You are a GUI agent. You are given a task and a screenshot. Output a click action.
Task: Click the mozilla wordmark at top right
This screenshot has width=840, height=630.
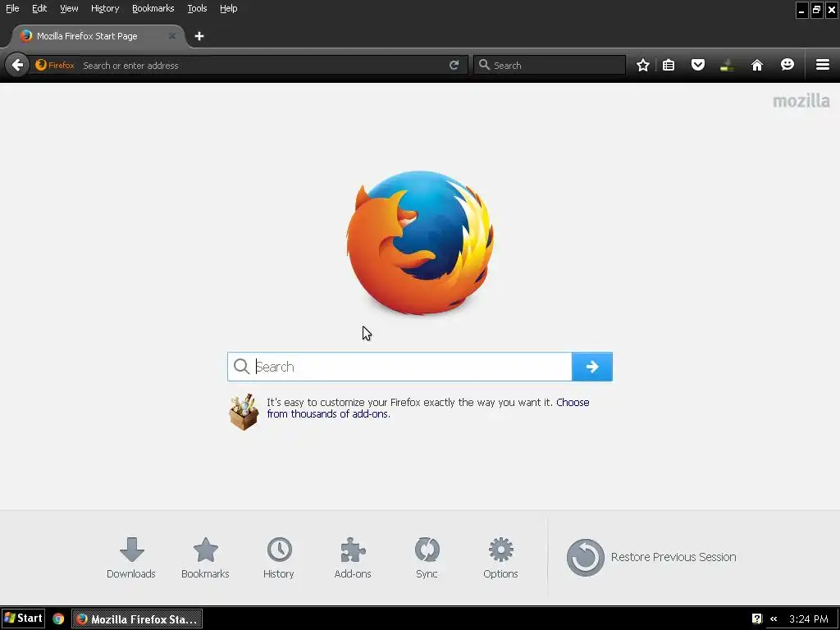801,101
